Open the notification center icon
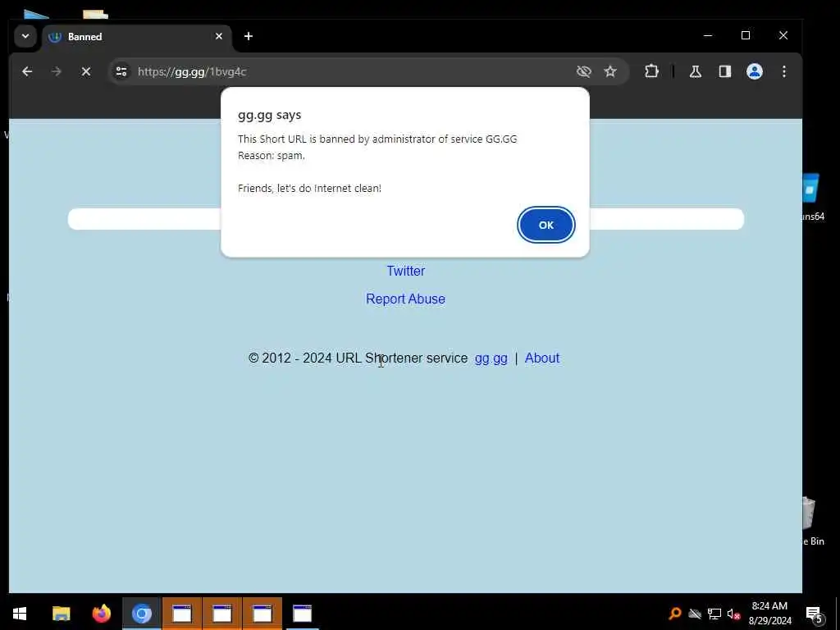 [x=815, y=614]
